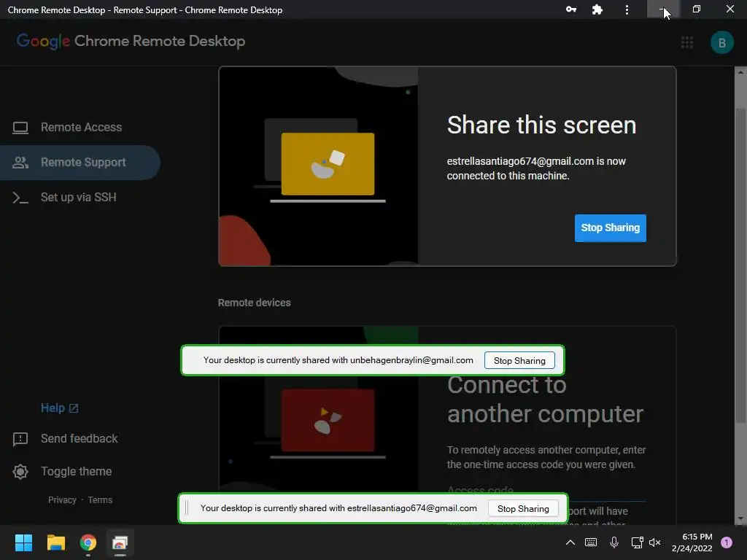Stop sharing with unbehagenbraylin@gmail.com
This screenshot has height=560, width=747.
click(x=519, y=360)
